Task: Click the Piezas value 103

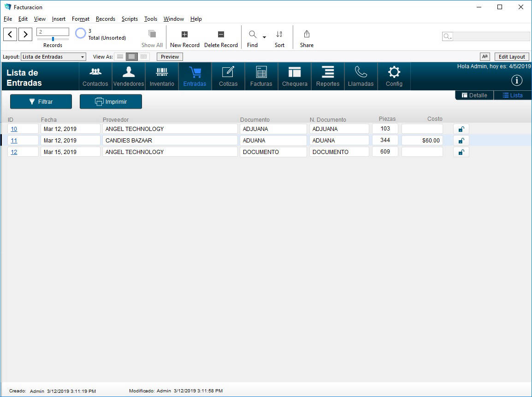Action: coord(385,129)
